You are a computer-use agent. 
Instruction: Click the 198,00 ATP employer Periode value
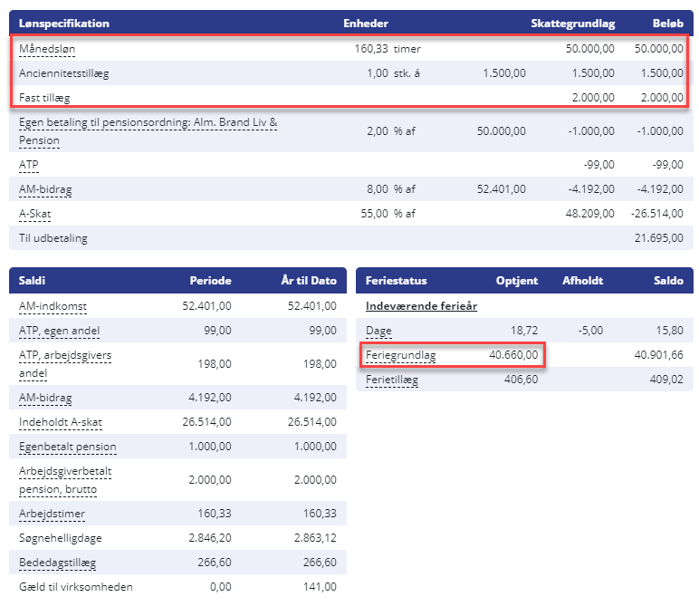[215, 364]
